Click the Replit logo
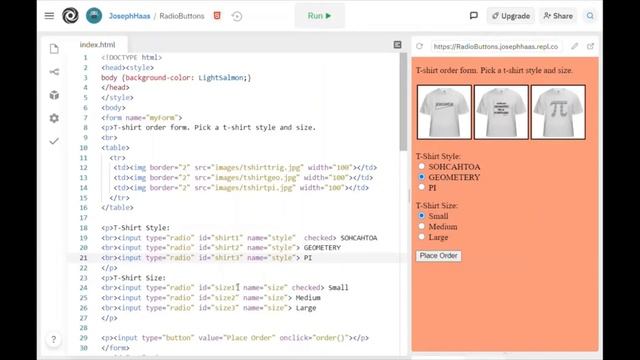Viewport: 640px width, 360px height. pyautogui.click(x=70, y=16)
